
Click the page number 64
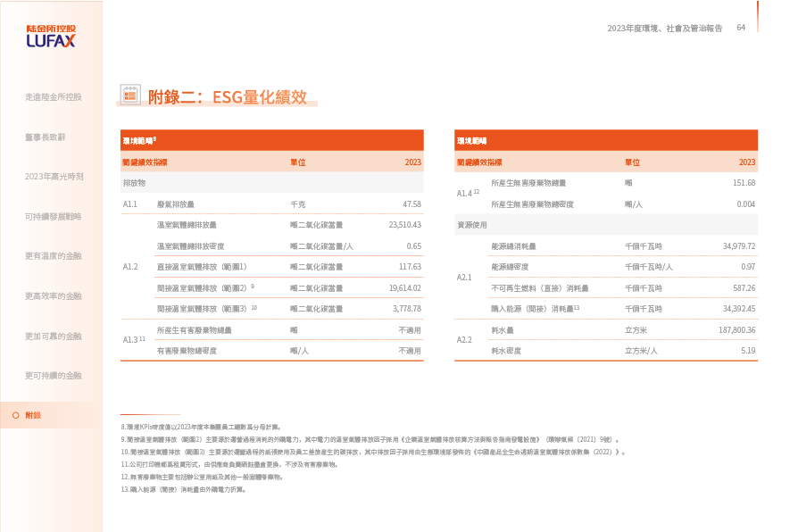point(741,28)
